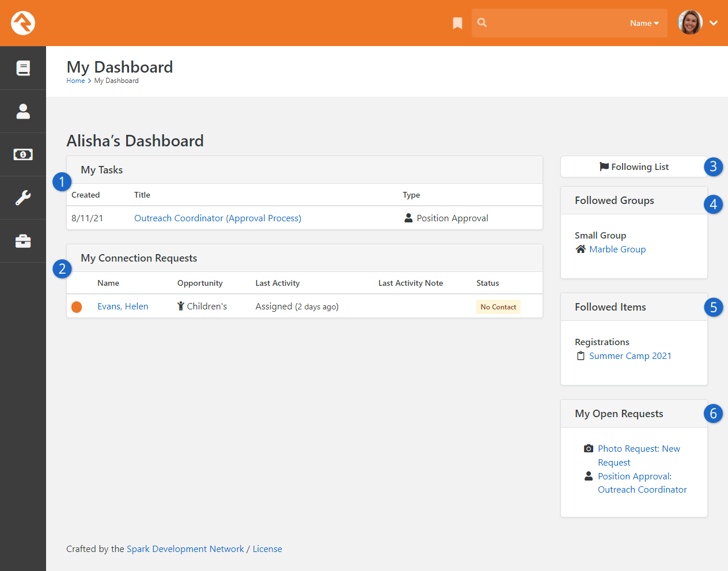This screenshot has height=571, width=728.
Task: Click the Title column header in My Tasks
Action: coord(142,195)
